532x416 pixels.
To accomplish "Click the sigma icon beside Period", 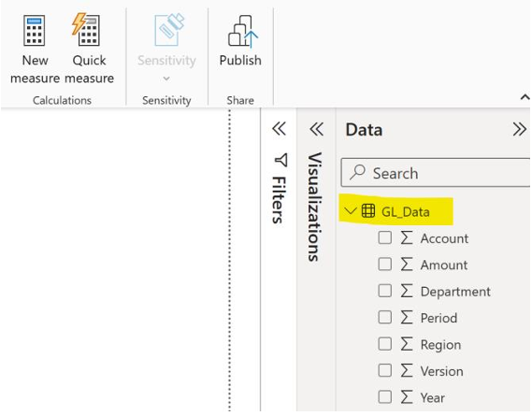I will coord(407,317).
